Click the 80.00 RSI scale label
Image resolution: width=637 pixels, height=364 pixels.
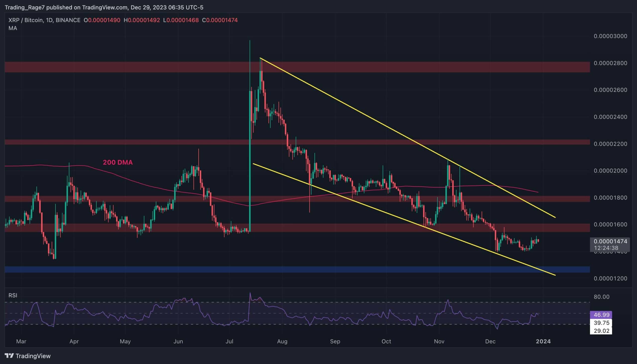tap(601, 297)
